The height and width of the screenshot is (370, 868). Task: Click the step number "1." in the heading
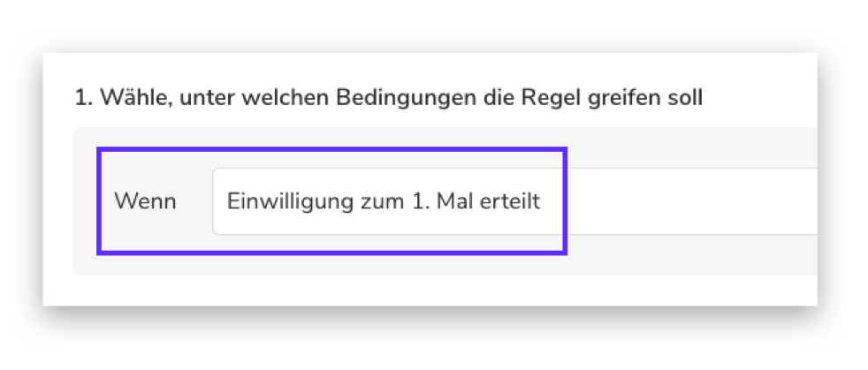pos(84,97)
